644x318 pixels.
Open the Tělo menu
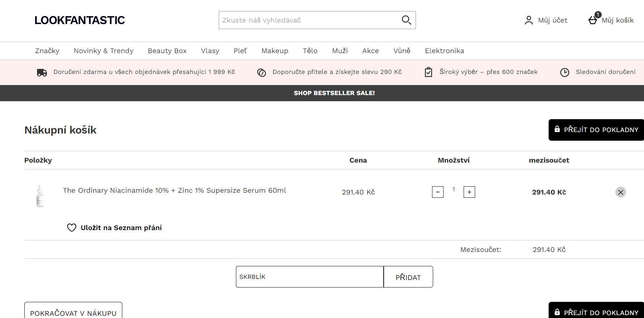pyautogui.click(x=310, y=51)
